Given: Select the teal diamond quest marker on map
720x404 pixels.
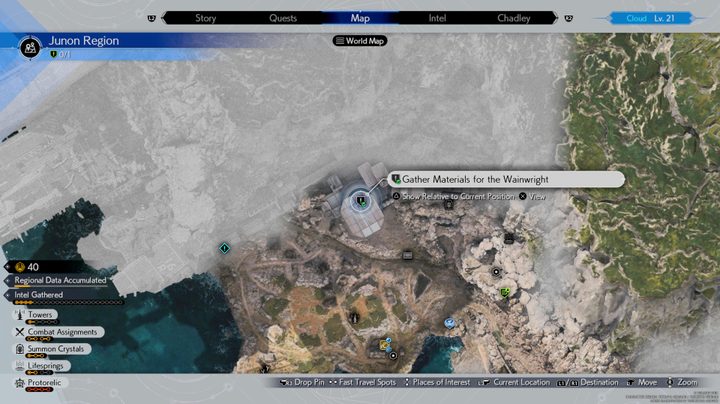Looking at the screenshot, I should click(x=224, y=248).
